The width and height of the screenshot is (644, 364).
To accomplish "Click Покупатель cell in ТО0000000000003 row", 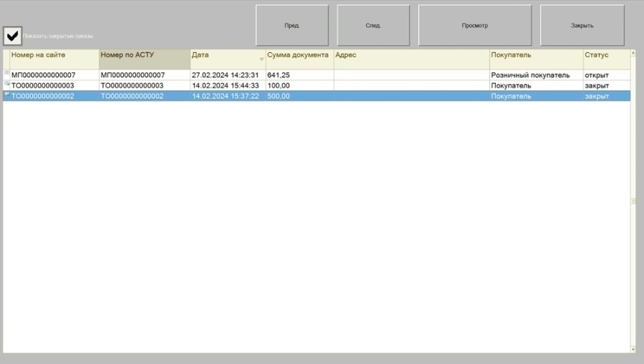I will 537,86.
